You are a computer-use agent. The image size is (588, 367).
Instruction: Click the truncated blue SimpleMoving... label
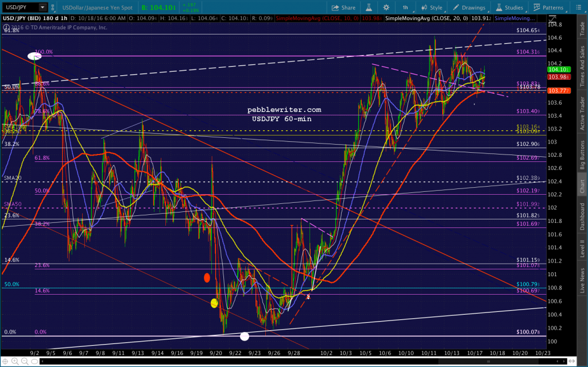coord(514,18)
